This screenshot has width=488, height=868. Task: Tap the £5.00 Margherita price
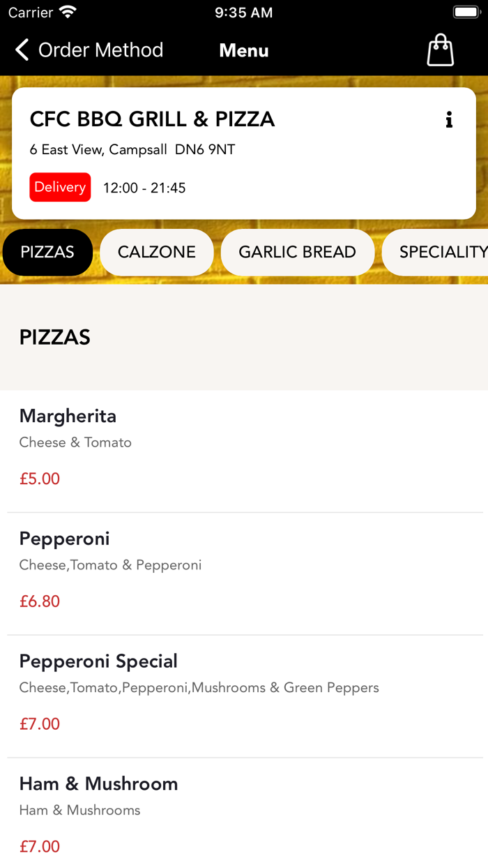point(39,479)
